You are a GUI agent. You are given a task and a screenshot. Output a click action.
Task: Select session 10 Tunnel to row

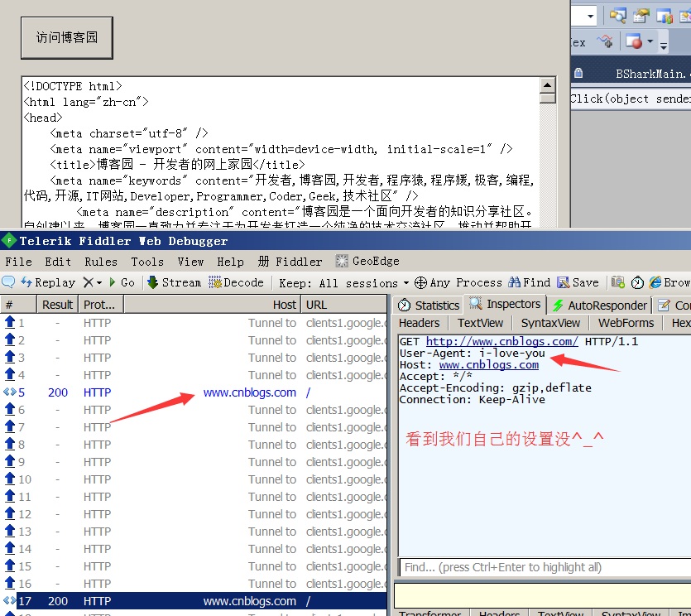(194, 479)
